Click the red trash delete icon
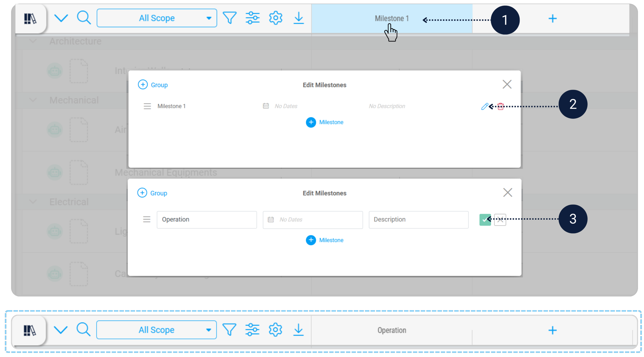Viewport: 644px width, 357px height. click(x=501, y=106)
